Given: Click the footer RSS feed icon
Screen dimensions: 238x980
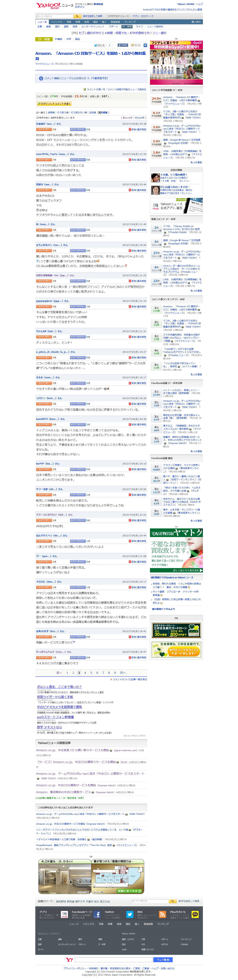Looking at the screenshot, I should pos(163,915).
